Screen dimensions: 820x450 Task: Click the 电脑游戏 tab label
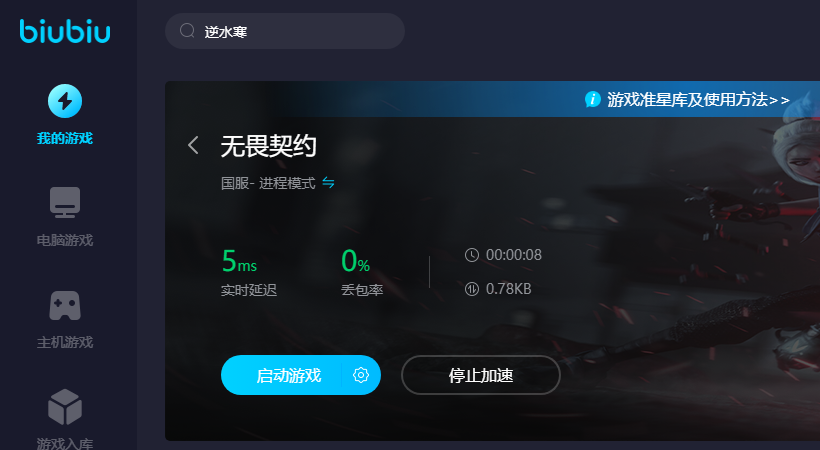pos(65,240)
